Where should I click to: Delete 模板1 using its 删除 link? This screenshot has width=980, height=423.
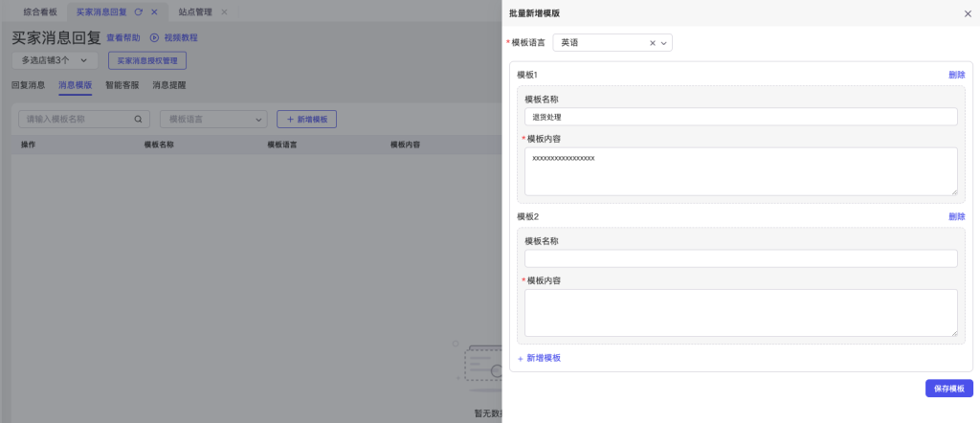click(x=956, y=75)
